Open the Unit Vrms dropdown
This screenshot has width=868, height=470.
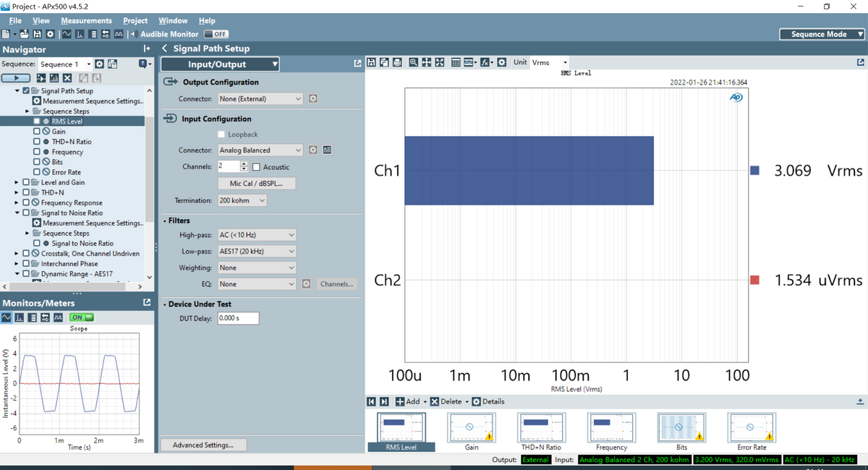[550, 62]
